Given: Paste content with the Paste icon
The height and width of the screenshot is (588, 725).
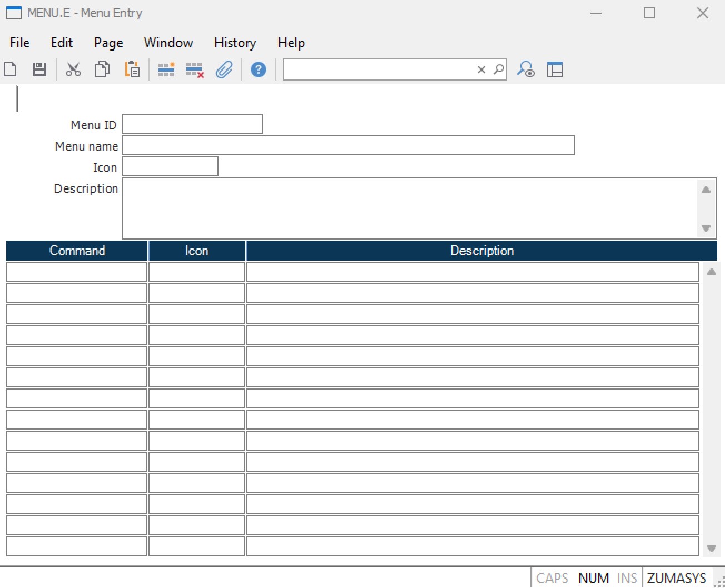Looking at the screenshot, I should (x=132, y=69).
